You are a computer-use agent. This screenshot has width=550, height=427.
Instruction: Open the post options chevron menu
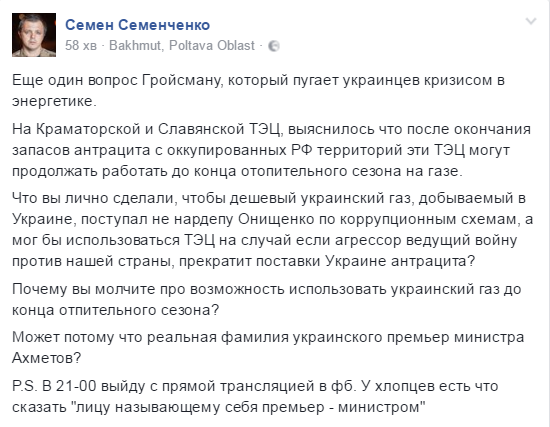(531, 21)
